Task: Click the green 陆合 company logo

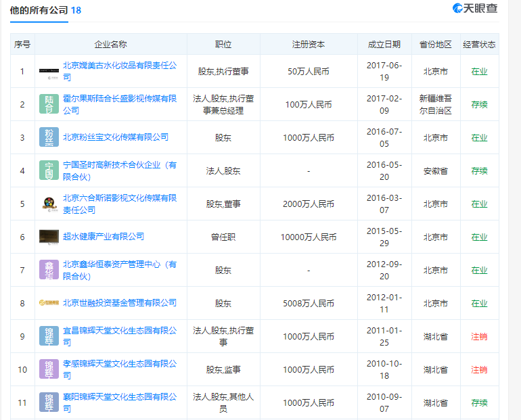Action: (49, 104)
